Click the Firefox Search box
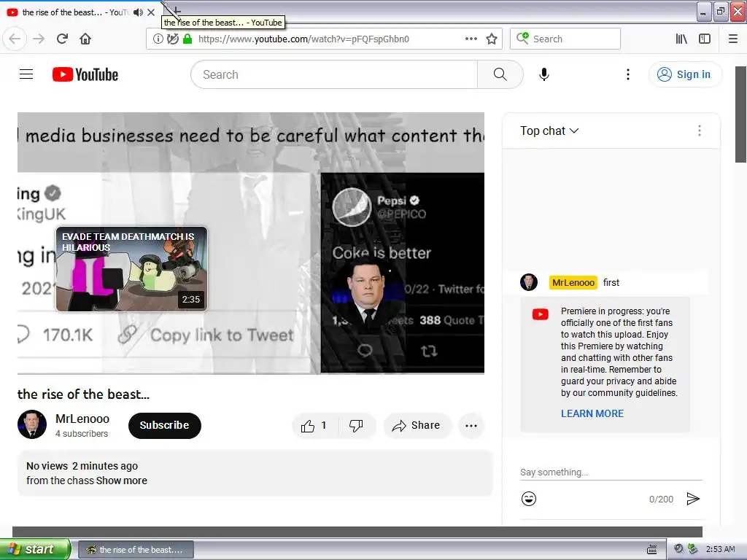 click(565, 39)
